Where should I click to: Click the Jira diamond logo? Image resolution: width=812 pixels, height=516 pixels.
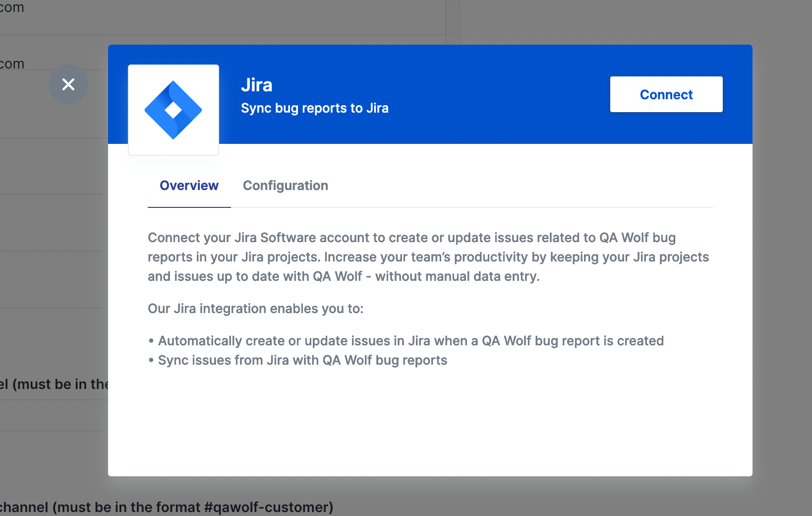[x=173, y=110]
